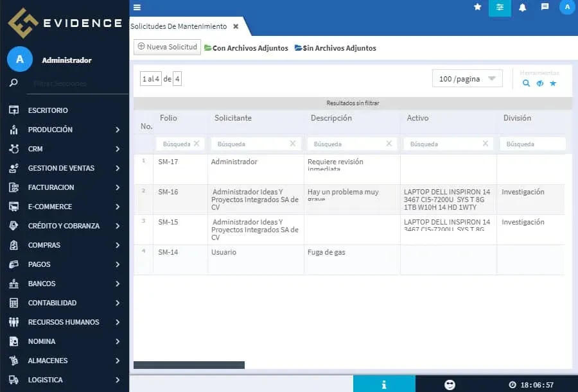Toggle Sin Archivos Adjuntos filter
This screenshot has width=578, height=392.
pyautogui.click(x=336, y=47)
